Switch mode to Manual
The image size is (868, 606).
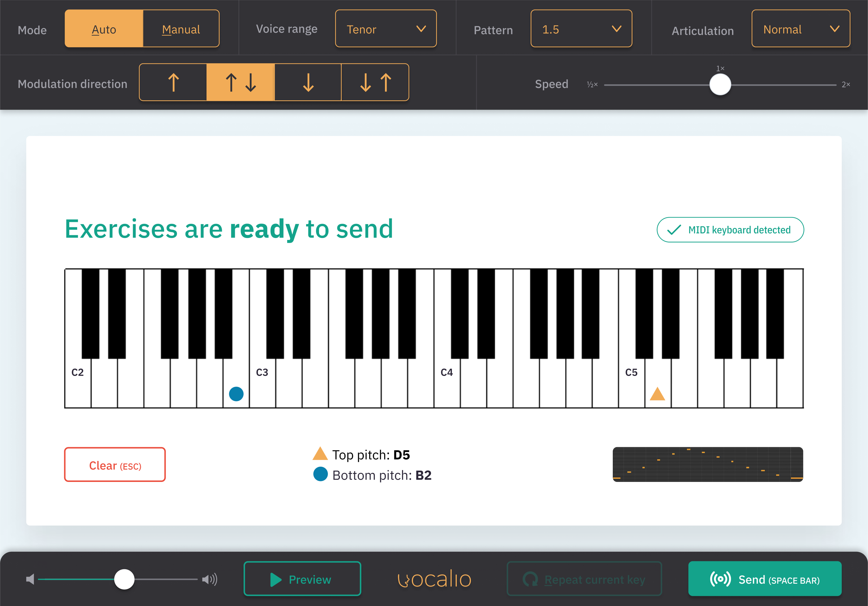point(181,29)
